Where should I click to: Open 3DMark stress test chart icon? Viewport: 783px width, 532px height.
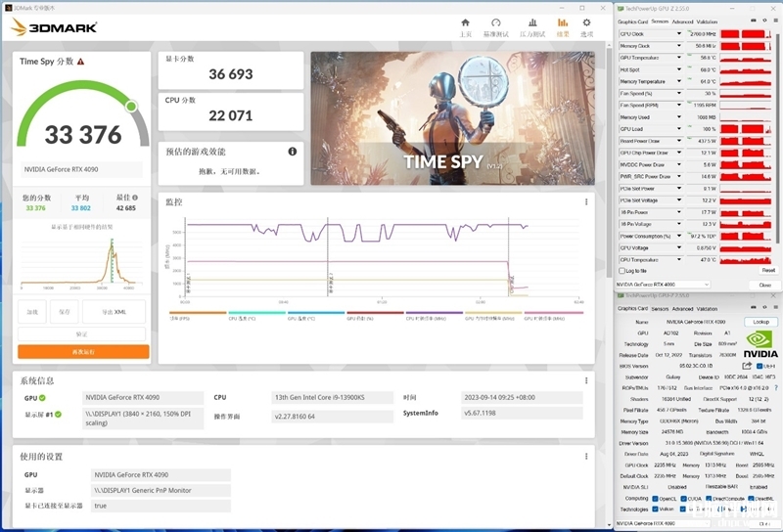pos(532,22)
